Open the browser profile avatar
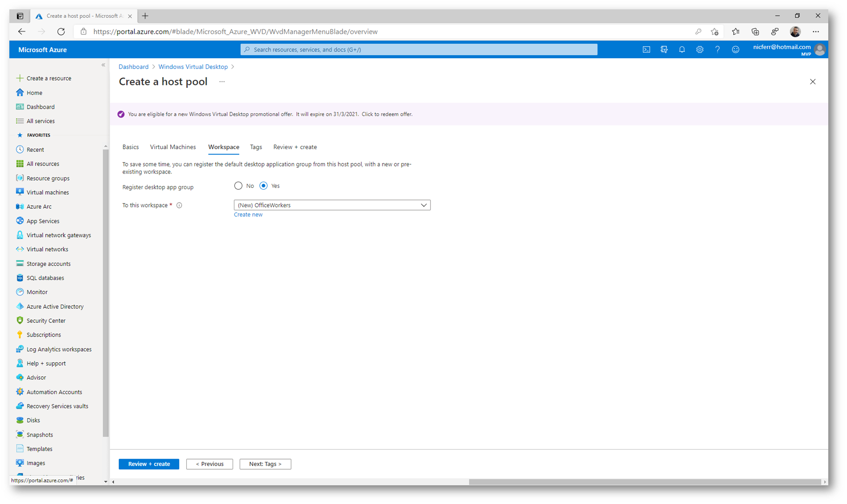This screenshot has width=847, height=504. pos(795,32)
